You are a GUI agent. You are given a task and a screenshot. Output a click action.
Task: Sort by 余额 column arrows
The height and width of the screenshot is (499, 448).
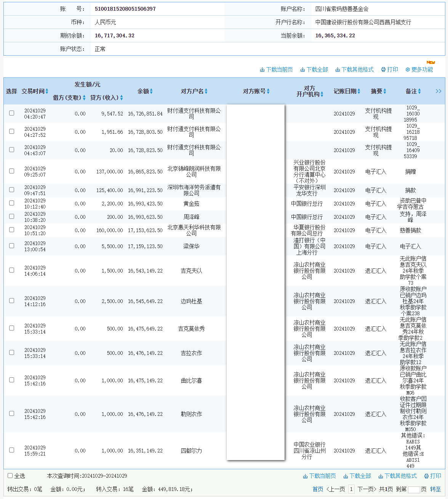click(151, 91)
